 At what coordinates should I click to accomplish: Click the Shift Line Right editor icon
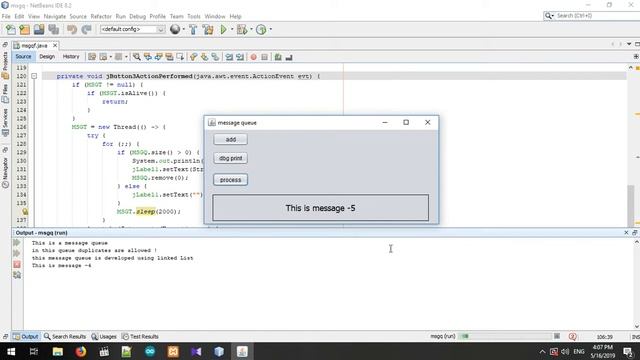[x=240, y=57]
